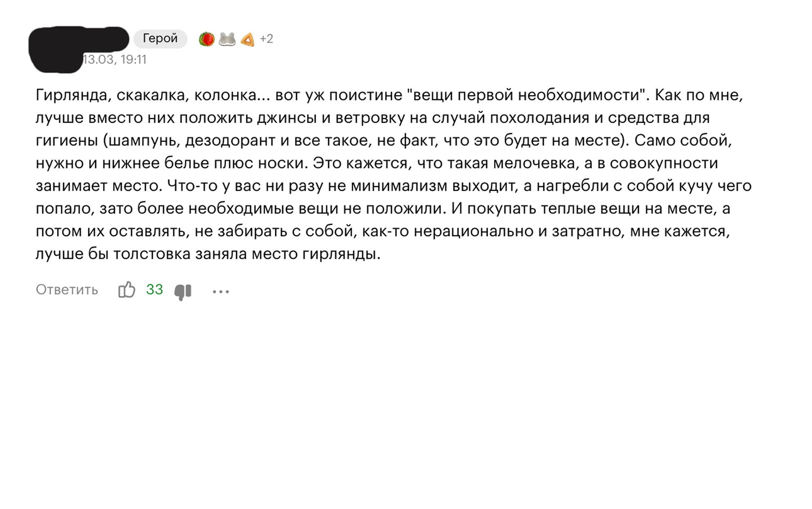812x509 pixels.
Task: Click the gray bunny achievement badge
Action: pos(227,39)
